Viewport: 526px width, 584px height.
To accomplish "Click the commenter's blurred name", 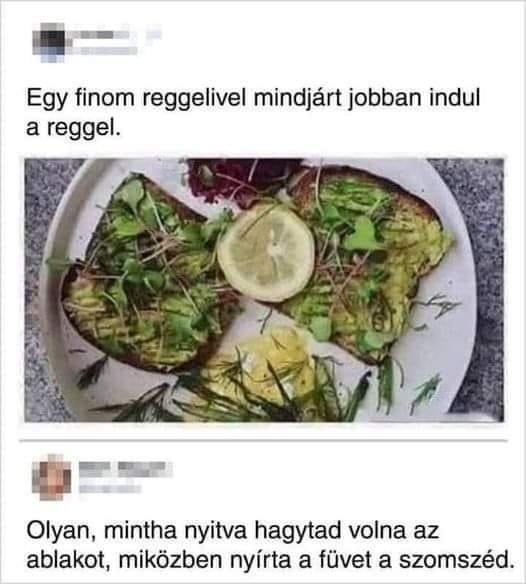I will 126,469.
